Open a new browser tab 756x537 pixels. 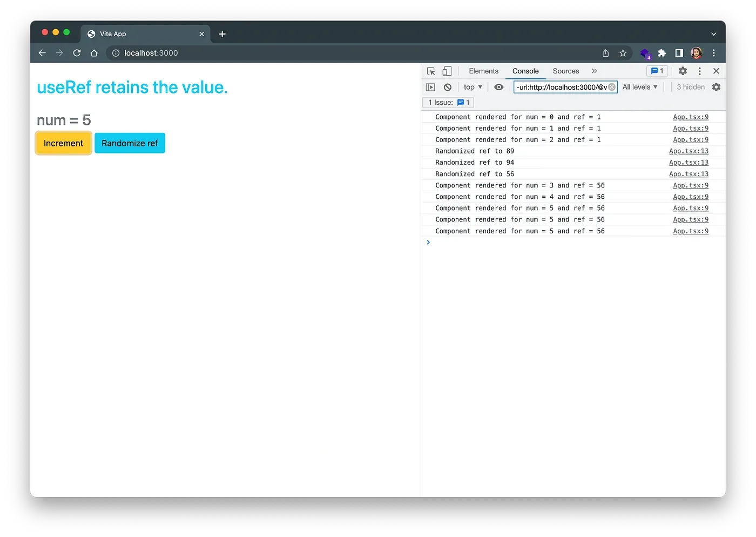pyautogui.click(x=222, y=34)
